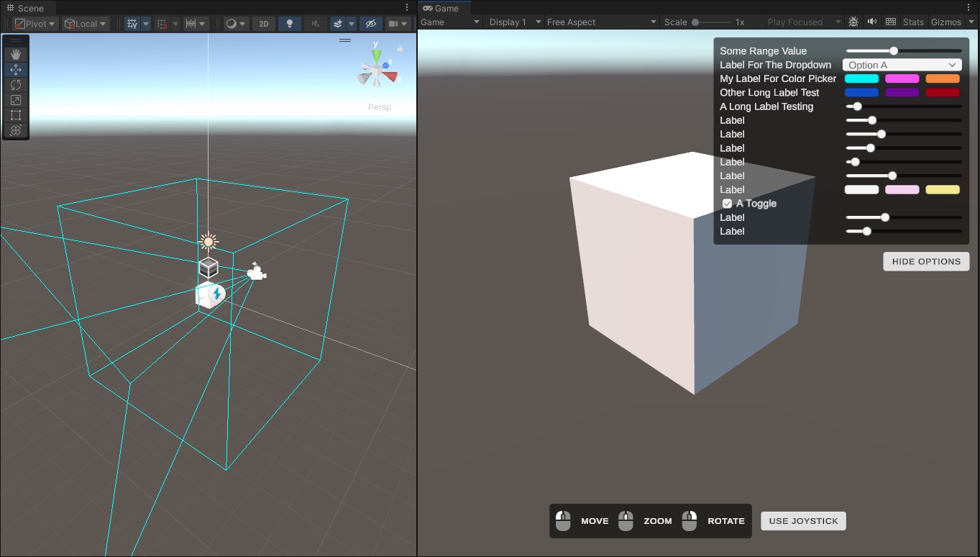Click the Gizmos button in Game toolbar
This screenshot has width=980, height=557.
(x=946, y=22)
